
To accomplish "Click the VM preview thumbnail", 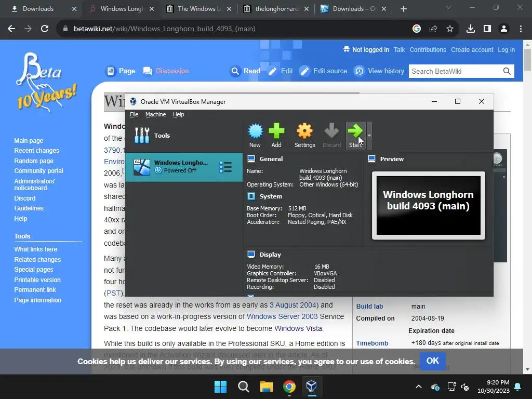I will (429, 206).
